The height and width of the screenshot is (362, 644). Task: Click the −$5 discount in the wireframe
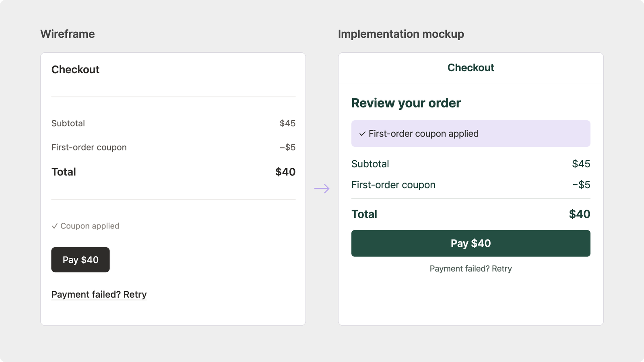coord(287,147)
